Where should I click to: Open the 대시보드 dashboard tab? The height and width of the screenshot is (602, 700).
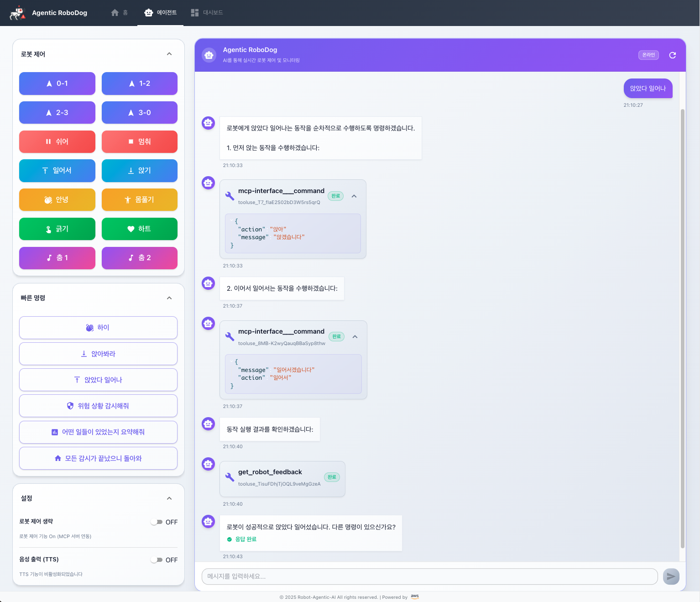click(207, 12)
